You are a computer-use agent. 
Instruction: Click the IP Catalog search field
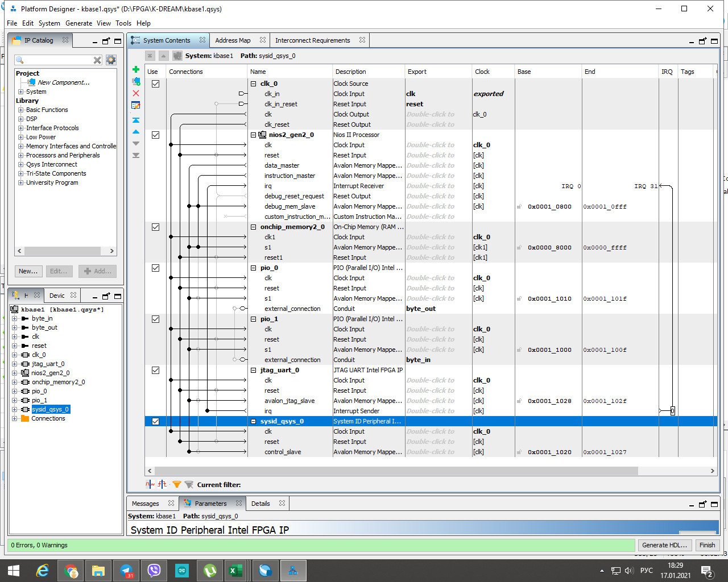click(57, 60)
